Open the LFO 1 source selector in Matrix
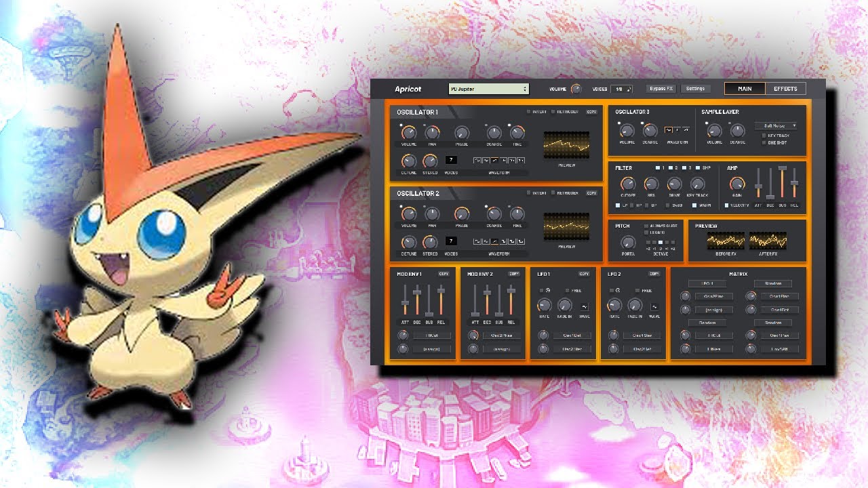Viewport: 868px width, 488px height. [x=707, y=283]
